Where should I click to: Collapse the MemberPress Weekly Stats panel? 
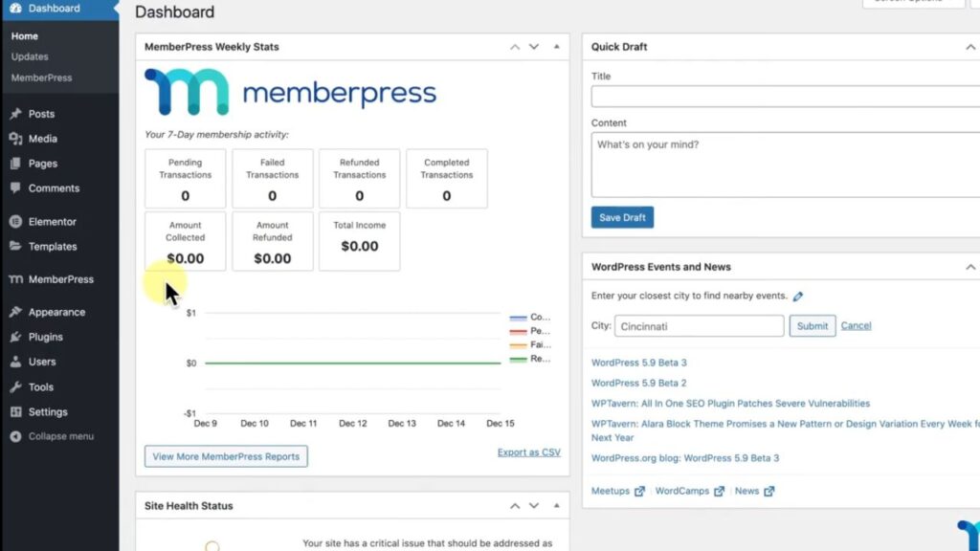point(556,47)
